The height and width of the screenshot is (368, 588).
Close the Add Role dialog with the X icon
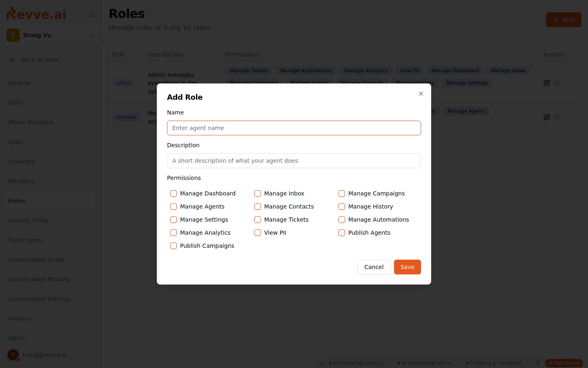tap(421, 94)
